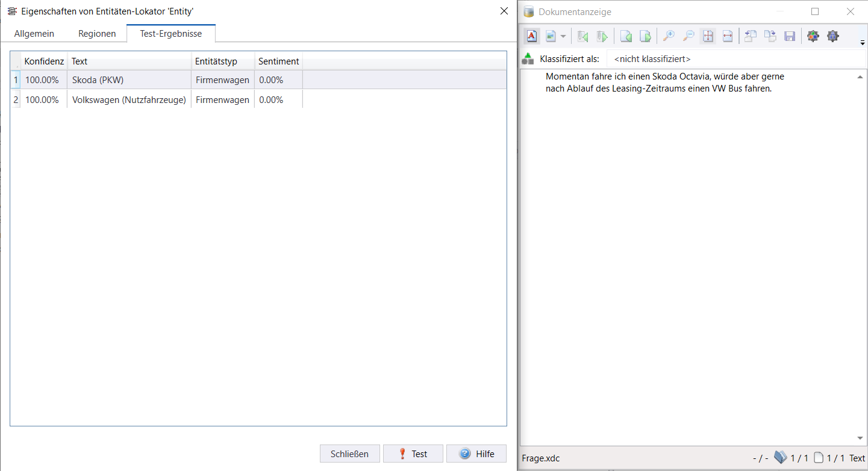Go to the previous document icon
Image resolution: width=868 pixels, height=471 pixels.
click(582, 37)
